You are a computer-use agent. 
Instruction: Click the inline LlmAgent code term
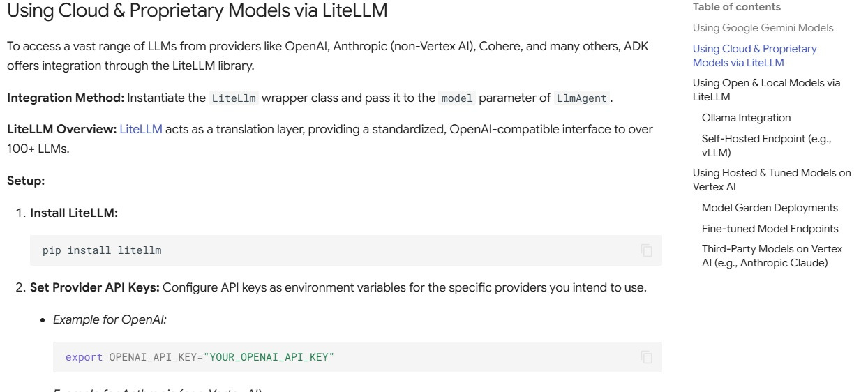582,98
